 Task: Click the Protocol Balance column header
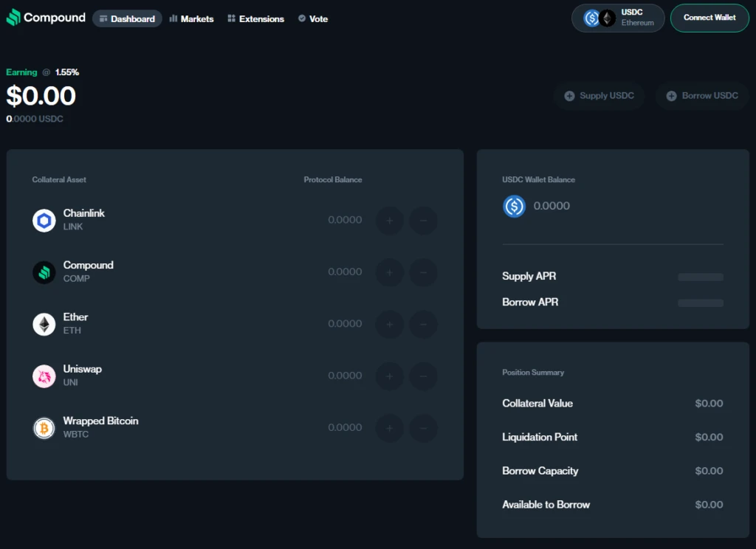tap(333, 180)
